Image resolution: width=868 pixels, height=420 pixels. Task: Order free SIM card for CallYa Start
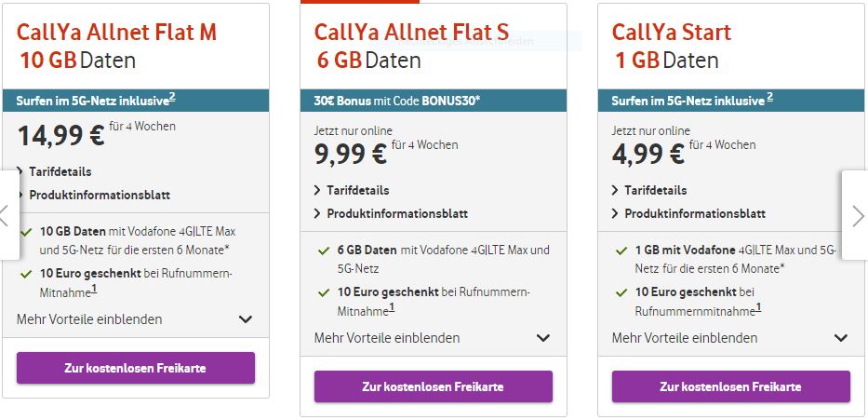pyautogui.click(x=731, y=386)
